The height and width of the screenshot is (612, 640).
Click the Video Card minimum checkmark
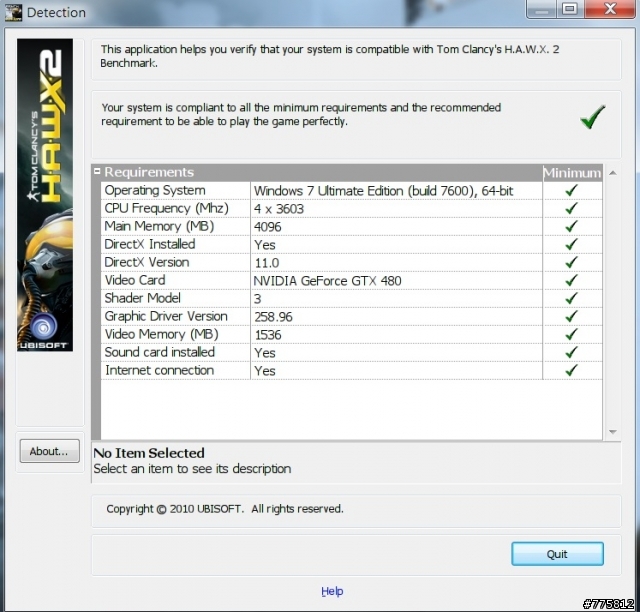tap(571, 280)
